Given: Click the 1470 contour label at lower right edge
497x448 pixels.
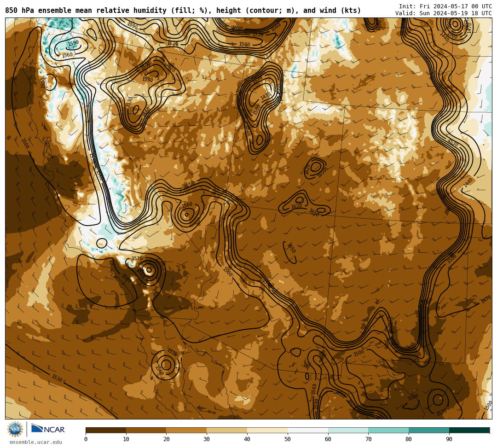Looking at the screenshot, I should pyautogui.click(x=486, y=299).
